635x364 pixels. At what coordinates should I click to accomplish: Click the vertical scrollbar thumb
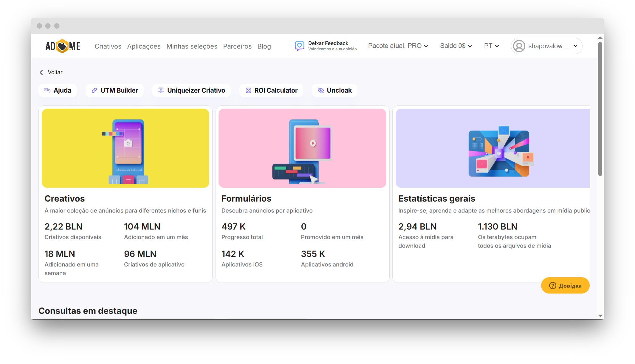click(600, 109)
